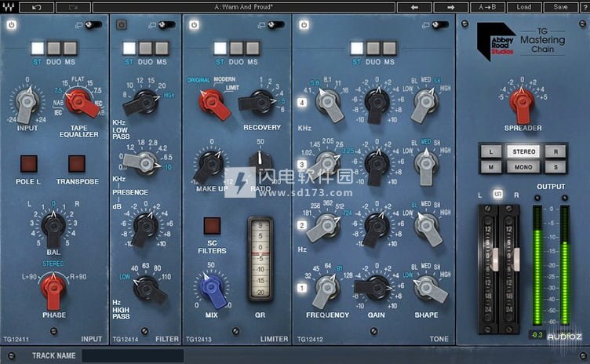Click the INPUT gain knob
Image resolution: width=590 pixels, height=364 pixels.
[27, 102]
